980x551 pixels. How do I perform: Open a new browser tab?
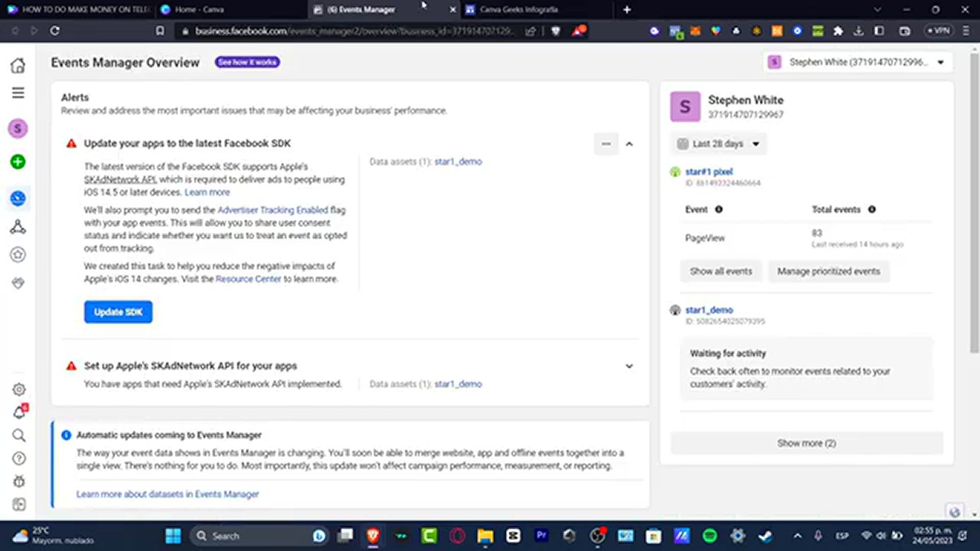tap(627, 9)
